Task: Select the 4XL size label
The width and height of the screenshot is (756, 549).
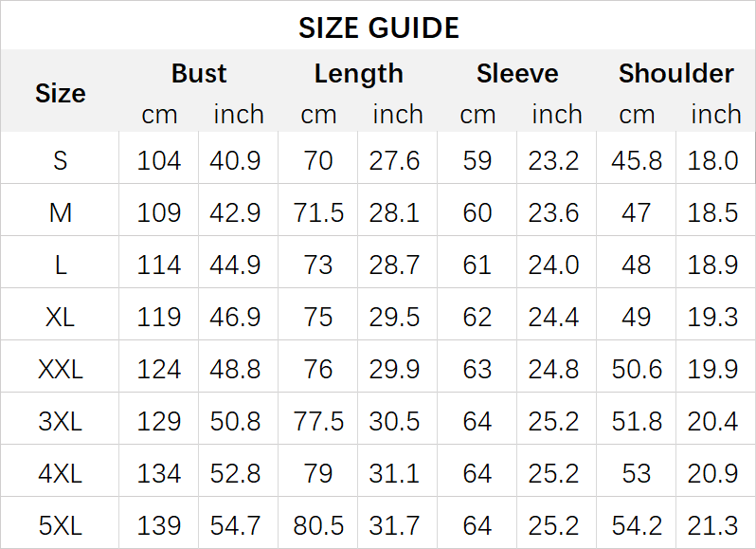Action: pyautogui.click(x=60, y=473)
